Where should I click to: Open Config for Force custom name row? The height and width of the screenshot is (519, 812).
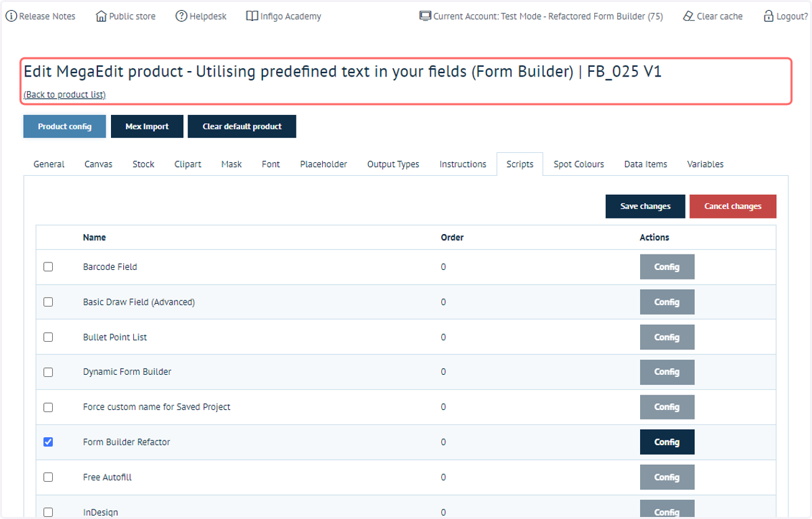tap(667, 407)
